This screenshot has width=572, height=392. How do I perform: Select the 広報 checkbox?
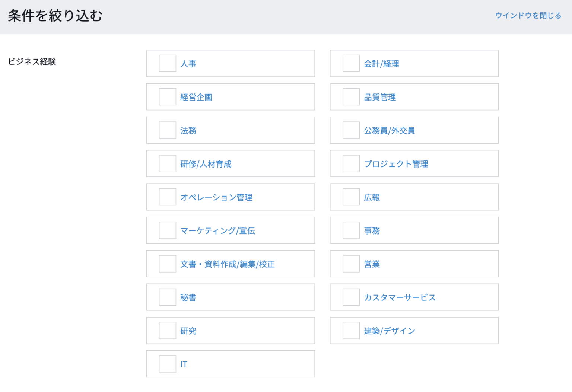pyautogui.click(x=351, y=197)
